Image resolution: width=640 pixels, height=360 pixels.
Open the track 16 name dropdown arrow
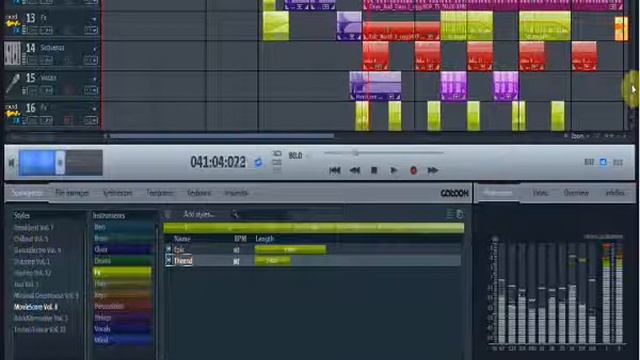94,109
